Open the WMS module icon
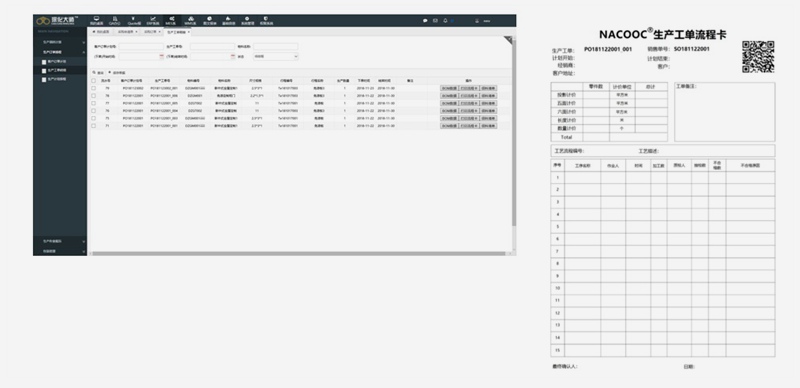The image size is (800, 388). click(x=190, y=20)
